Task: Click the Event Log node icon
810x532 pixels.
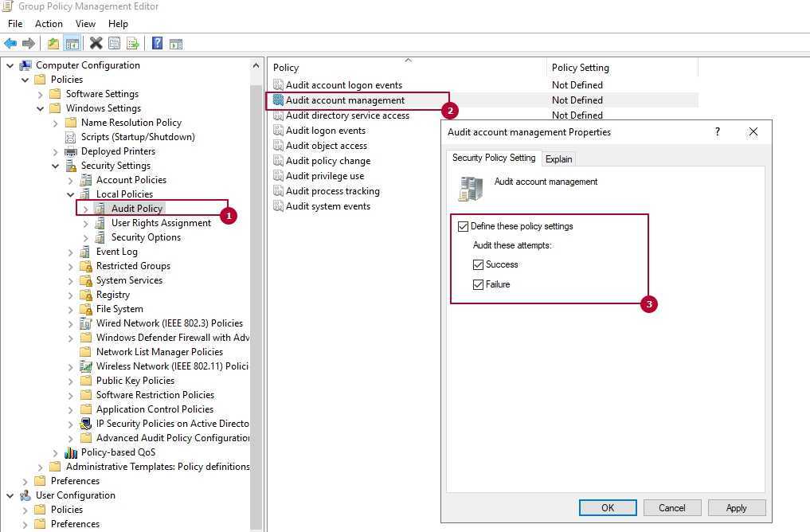Action: pos(86,252)
